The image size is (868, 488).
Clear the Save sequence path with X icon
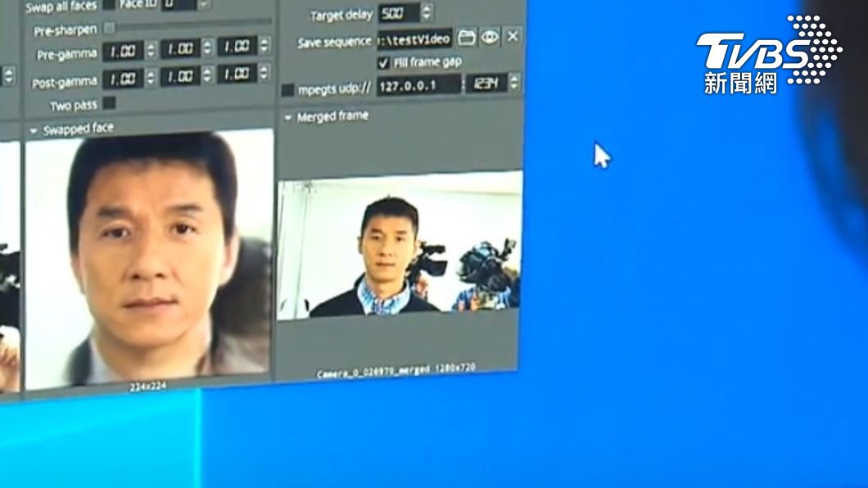513,36
